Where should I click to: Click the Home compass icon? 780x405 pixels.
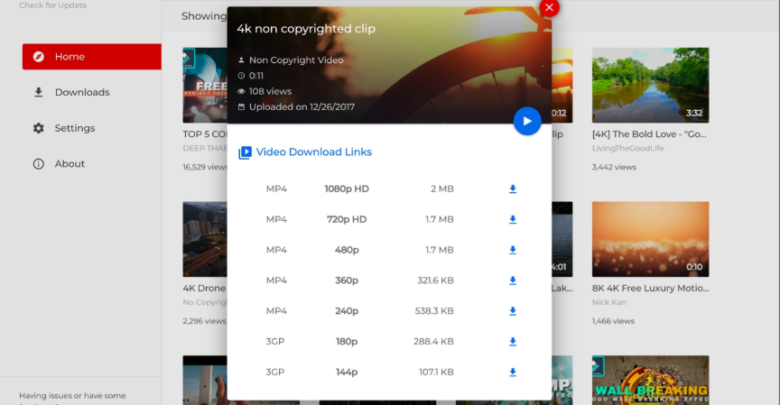click(38, 57)
